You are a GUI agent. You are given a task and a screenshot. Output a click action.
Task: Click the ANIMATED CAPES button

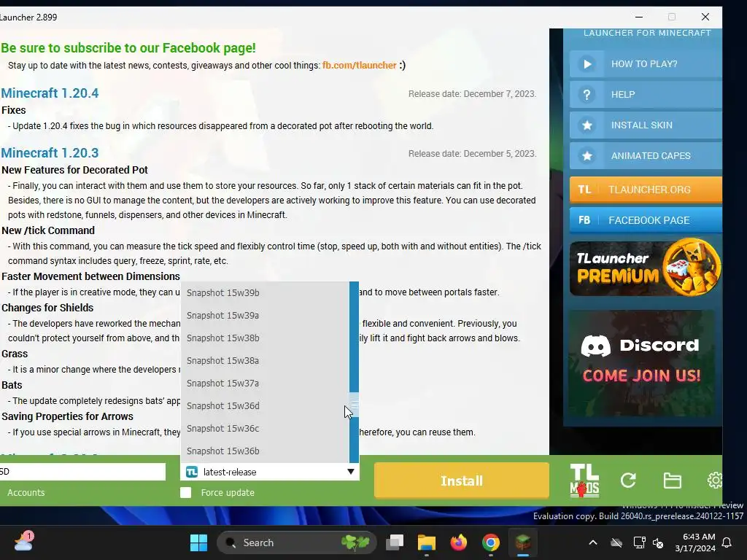coord(646,156)
